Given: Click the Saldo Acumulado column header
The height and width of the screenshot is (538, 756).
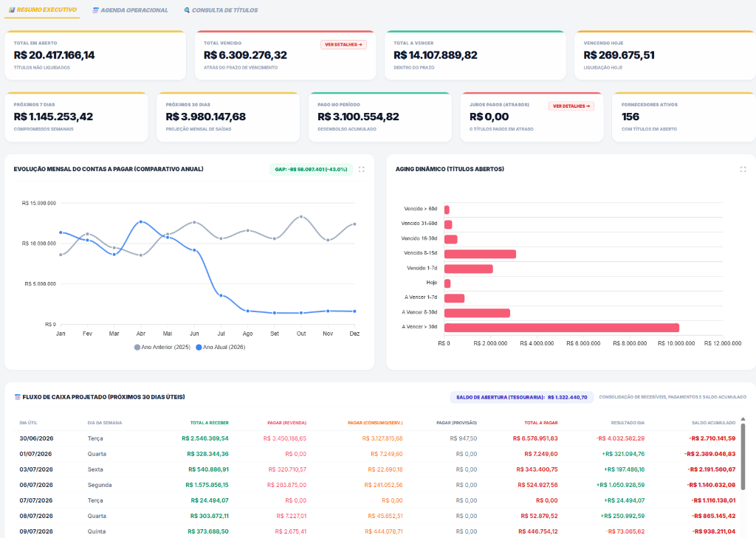Looking at the screenshot, I should 714,423.
